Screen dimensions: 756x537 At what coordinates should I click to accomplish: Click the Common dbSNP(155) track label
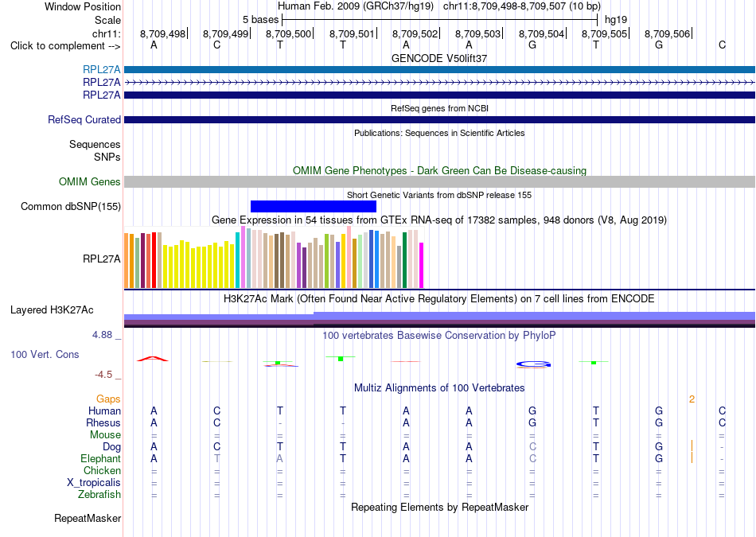coord(71,206)
